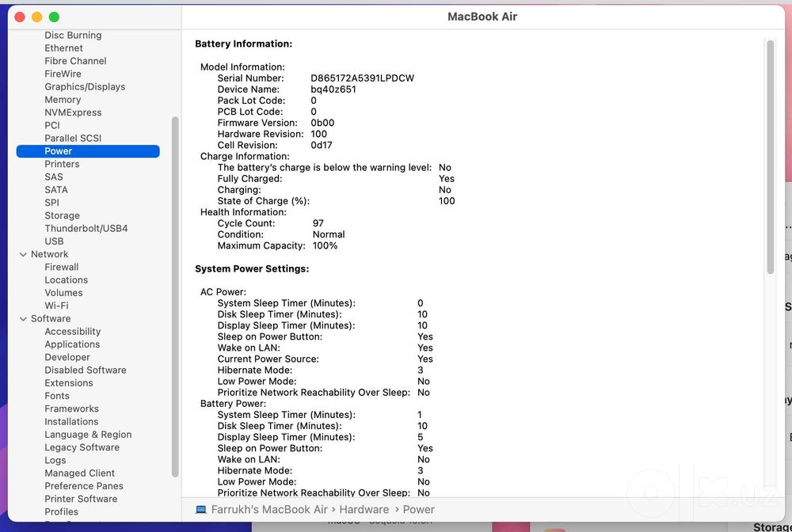Click the sidebar scrollbar thumb

click(x=175, y=297)
